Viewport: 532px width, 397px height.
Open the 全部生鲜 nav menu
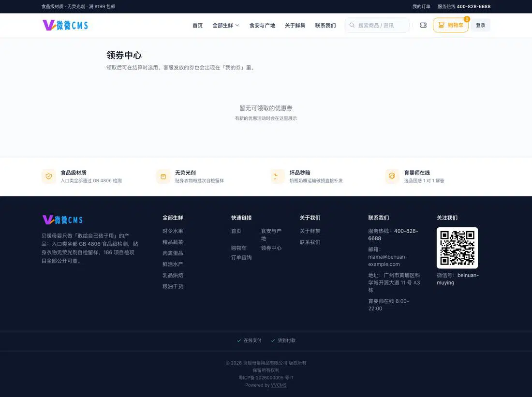[x=226, y=26]
